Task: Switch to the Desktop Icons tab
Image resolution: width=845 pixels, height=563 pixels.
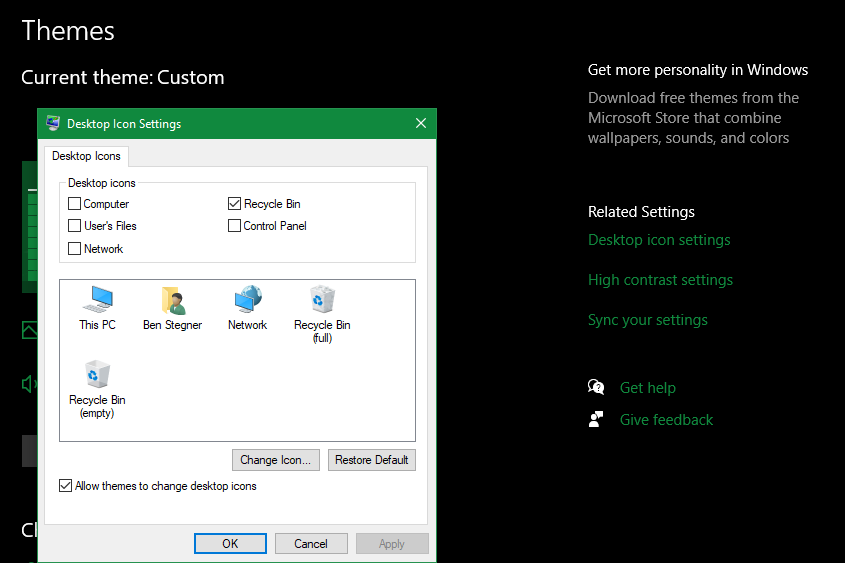Action: (86, 156)
